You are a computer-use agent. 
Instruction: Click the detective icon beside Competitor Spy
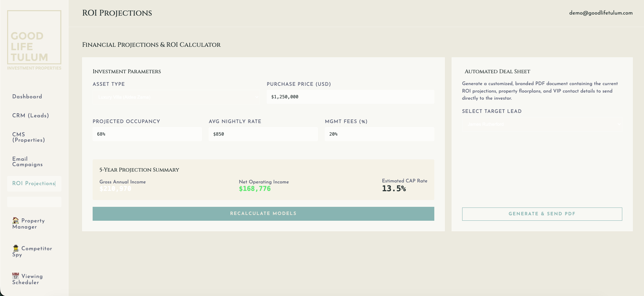tap(16, 248)
